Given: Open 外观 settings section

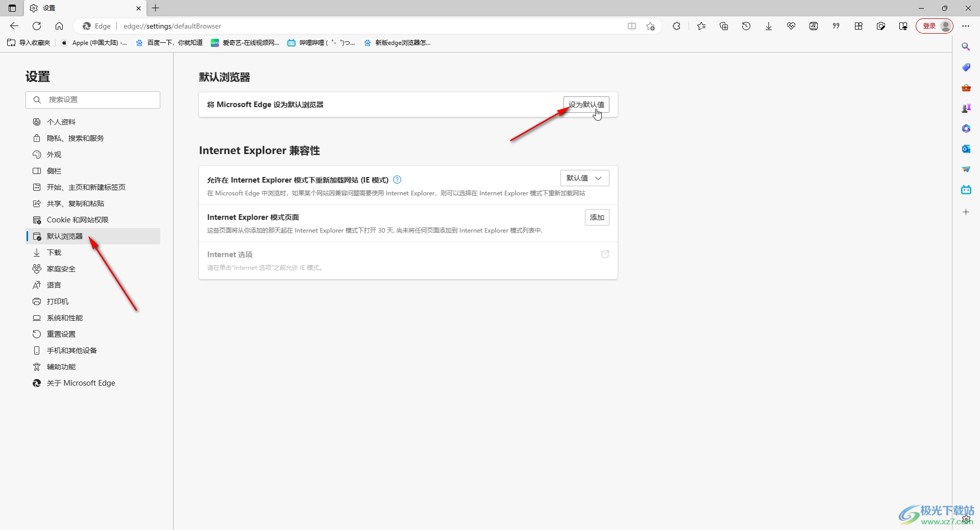Looking at the screenshot, I should [93, 155].
